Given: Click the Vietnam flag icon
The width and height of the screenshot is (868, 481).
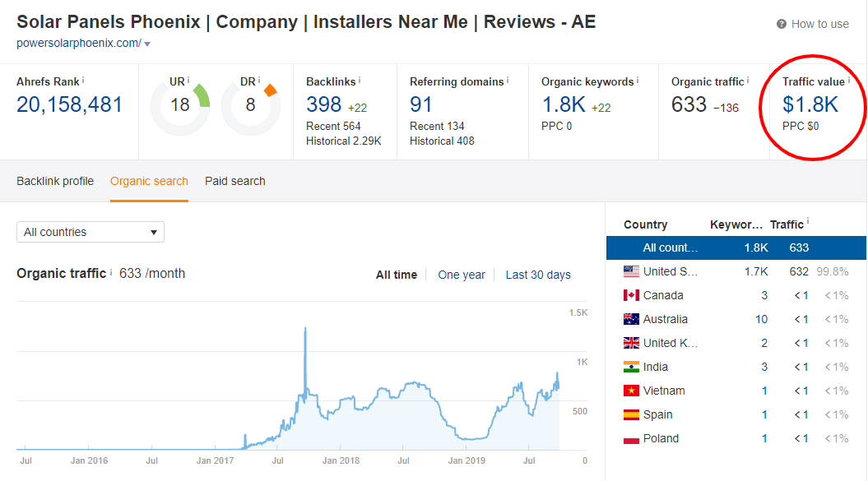Looking at the screenshot, I should click(631, 391).
